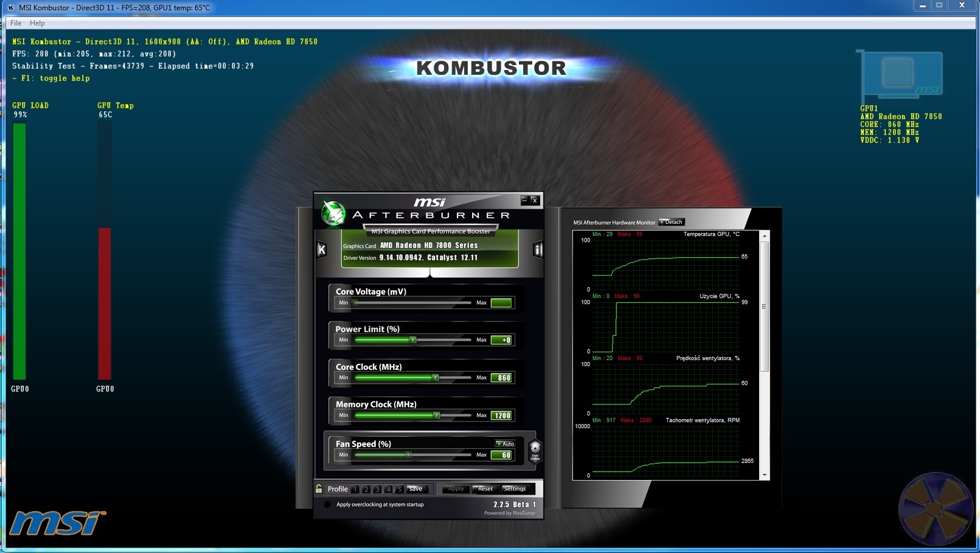Viewport: 980px width, 553px height.
Task: Select profile slot 4
Action: [x=388, y=489]
